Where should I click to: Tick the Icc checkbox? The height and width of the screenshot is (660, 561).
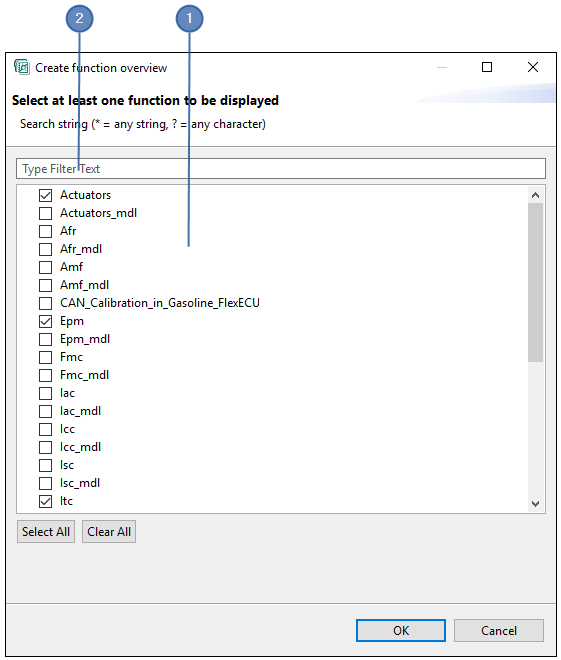click(x=45, y=429)
